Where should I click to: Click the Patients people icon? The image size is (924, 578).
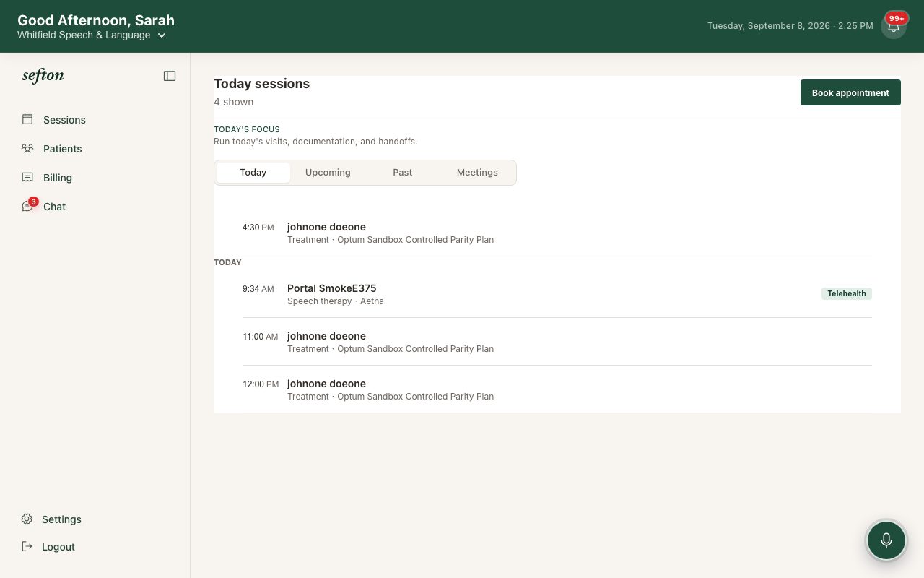27,148
